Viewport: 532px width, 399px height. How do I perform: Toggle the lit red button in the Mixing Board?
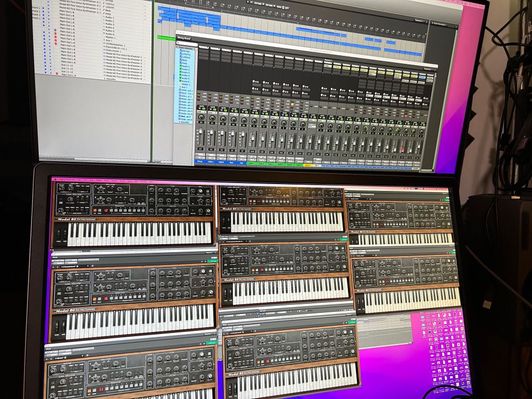click(x=405, y=117)
